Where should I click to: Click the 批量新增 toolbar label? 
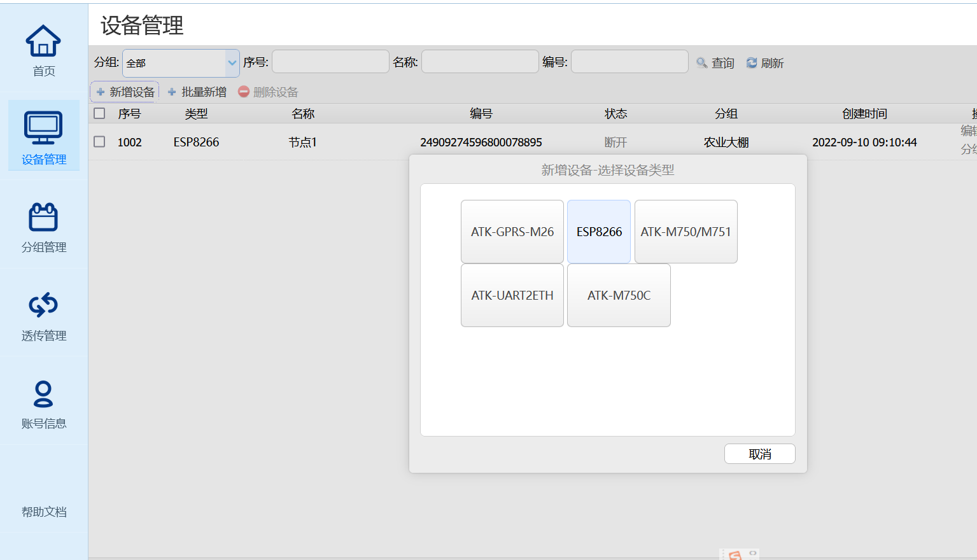point(204,92)
